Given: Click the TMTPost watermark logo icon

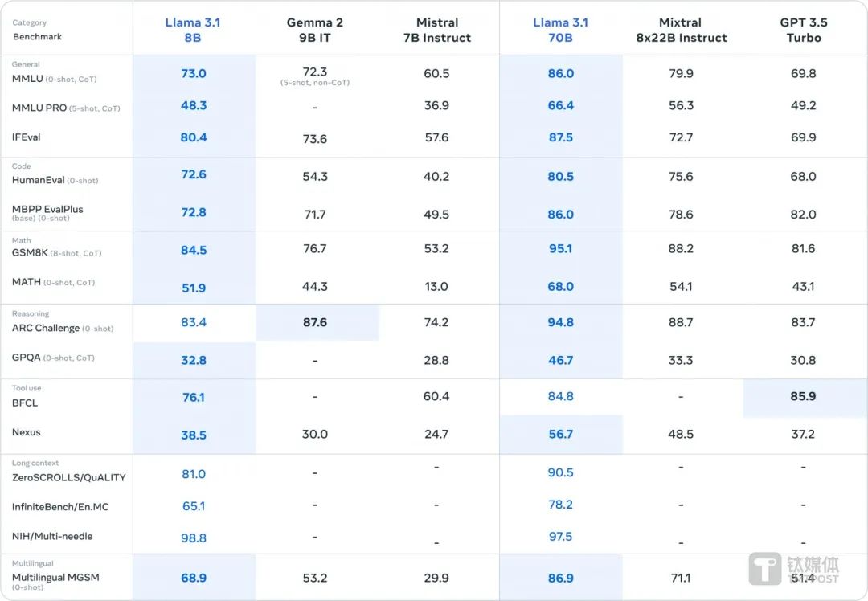Looking at the screenshot, I should (764, 568).
